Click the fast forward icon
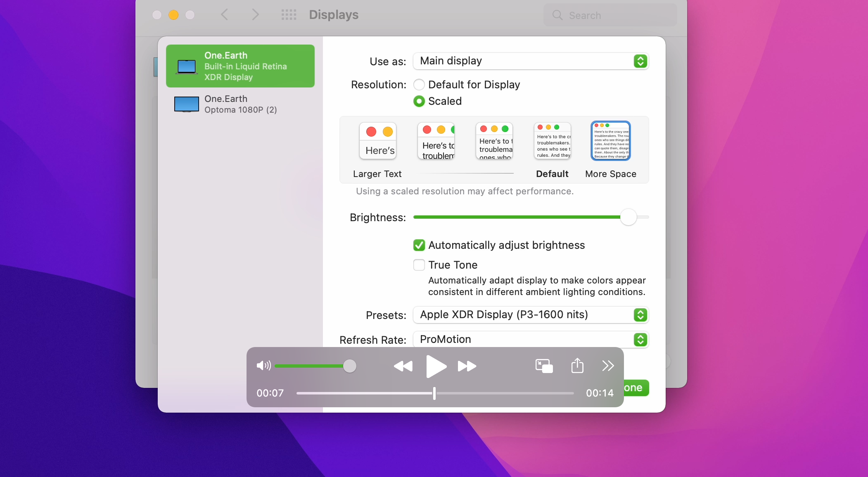868x477 pixels. [467, 366]
